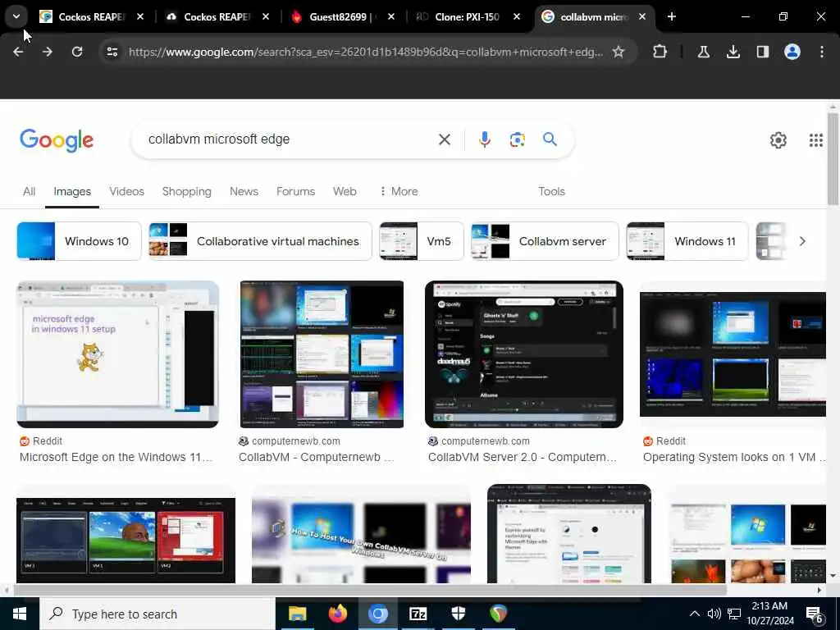Switch to the Shopping results tab

pos(186,191)
